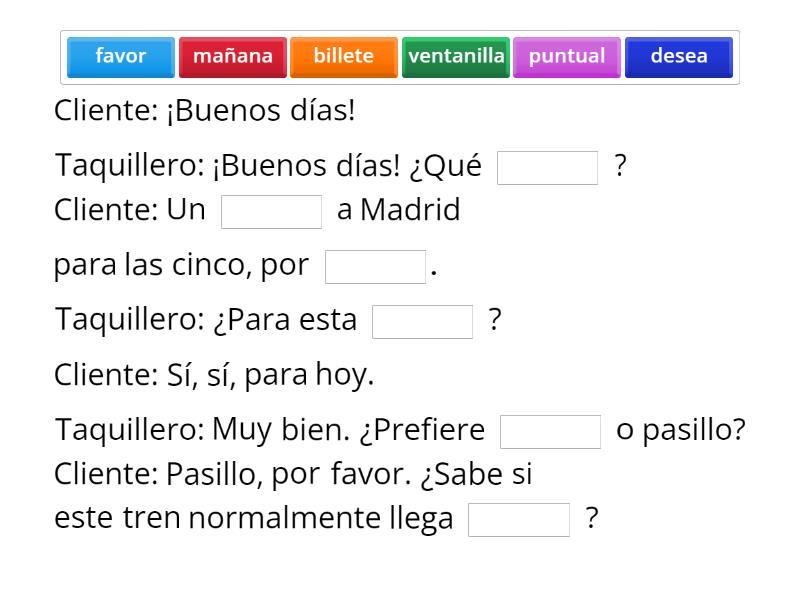Click the text 'Cliente: Sí, sí, para hoy.'
The height and width of the screenshot is (600, 800).
214,376
